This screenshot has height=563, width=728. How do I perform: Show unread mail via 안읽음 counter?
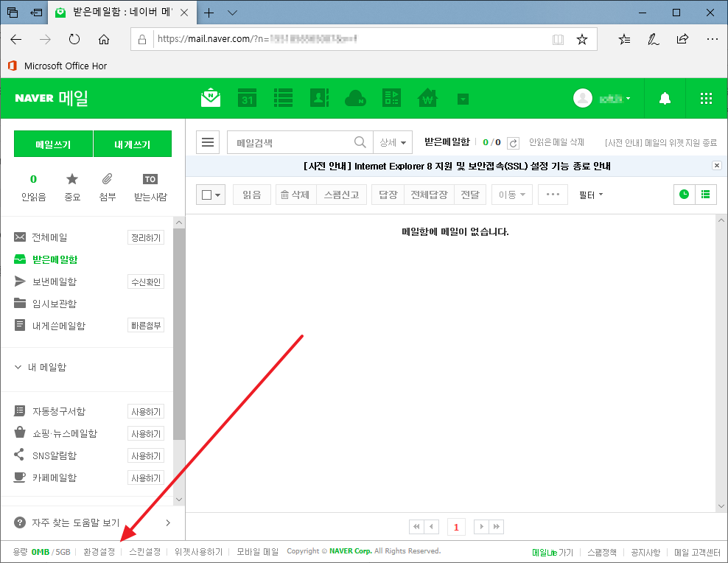33,187
